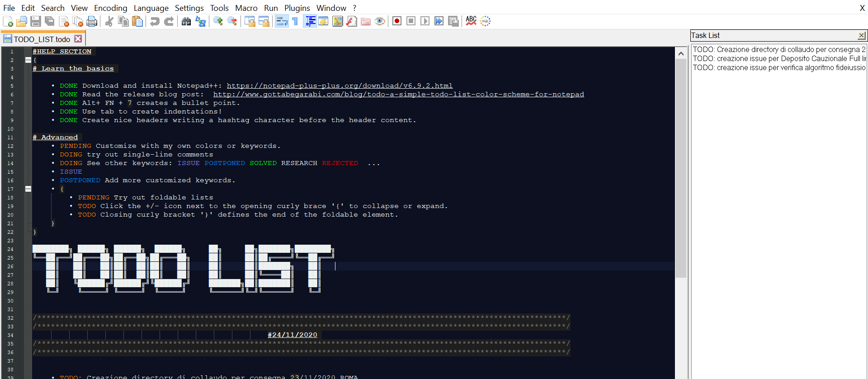Collapse the HELP SECTION fold at line 2
This screenshot has height=379, width=868.
click(28, 60)
